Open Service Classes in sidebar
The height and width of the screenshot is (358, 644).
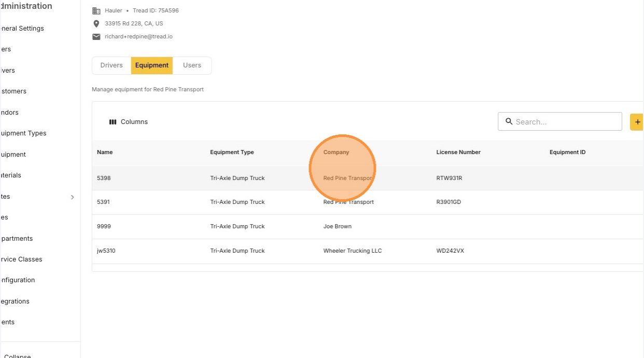tap(21, 259)
